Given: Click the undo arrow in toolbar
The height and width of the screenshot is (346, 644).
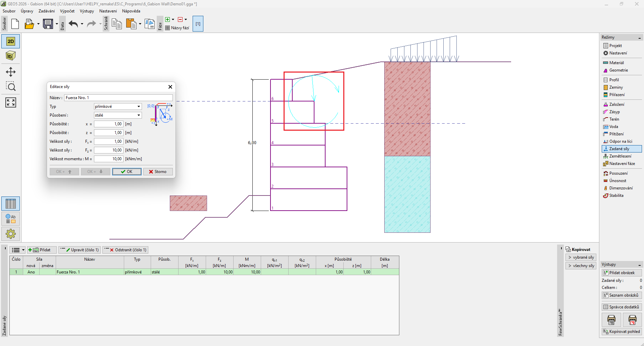Looking at the screenshot, I should pos(73,24).
